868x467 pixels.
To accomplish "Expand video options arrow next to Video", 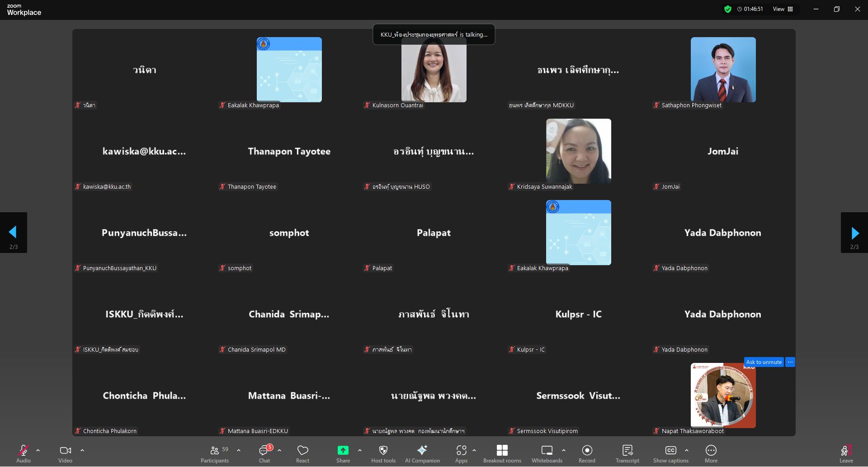I will coord(82,450).
